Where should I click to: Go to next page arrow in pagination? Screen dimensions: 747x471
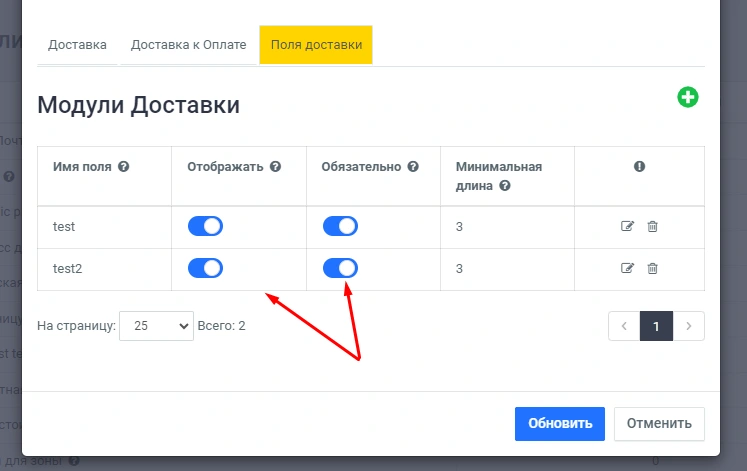pyautogui.click(x=689, y=326)
